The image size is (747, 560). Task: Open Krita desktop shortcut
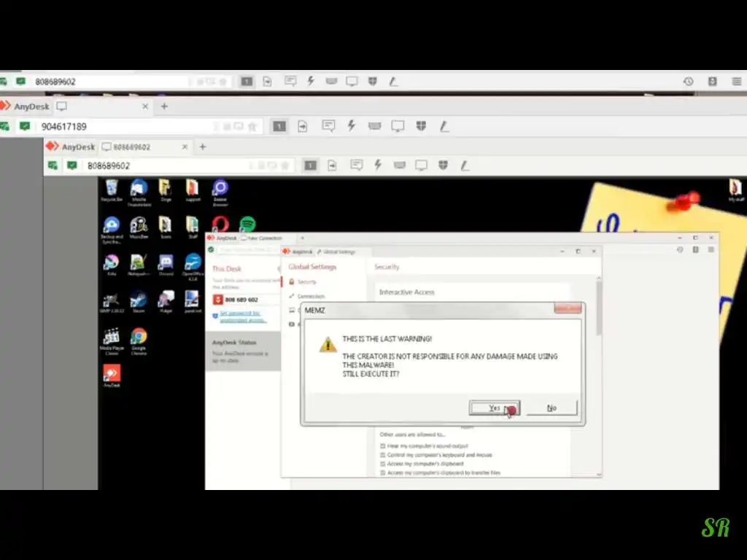tap(112, 265)
